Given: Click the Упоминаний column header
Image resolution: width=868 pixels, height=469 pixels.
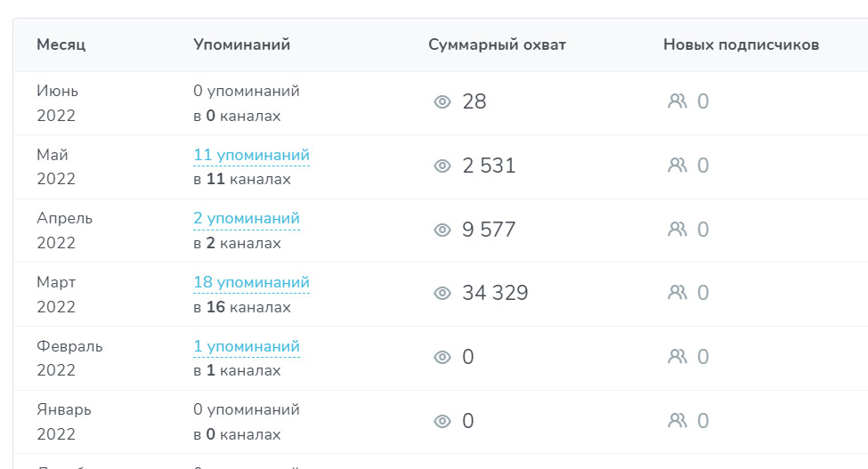Looking at the screenshot, I should tap(242, 44).
